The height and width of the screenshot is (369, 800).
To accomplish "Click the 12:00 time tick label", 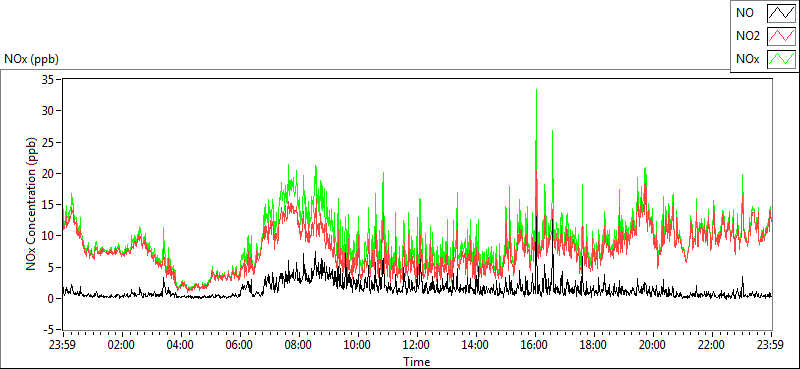I will (x=417, y=344).
